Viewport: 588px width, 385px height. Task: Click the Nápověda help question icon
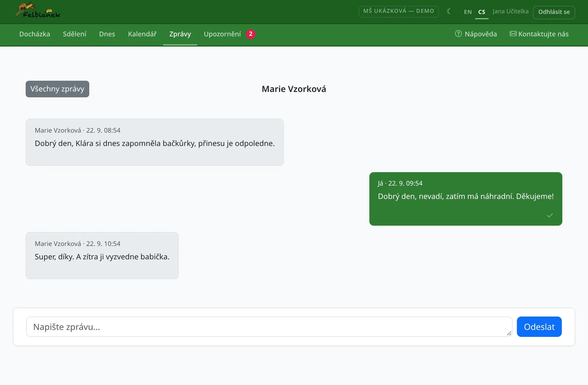tap(458, 34)
